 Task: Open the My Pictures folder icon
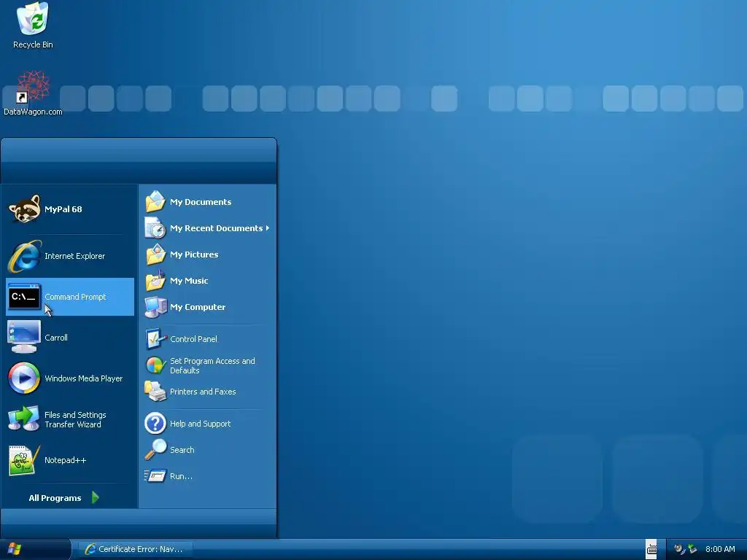point(155,254)
